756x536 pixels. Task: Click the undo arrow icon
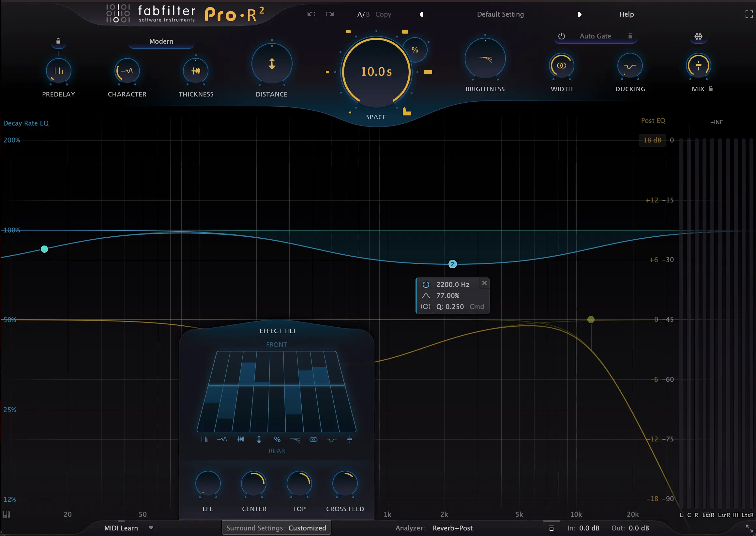coord(311,14)
